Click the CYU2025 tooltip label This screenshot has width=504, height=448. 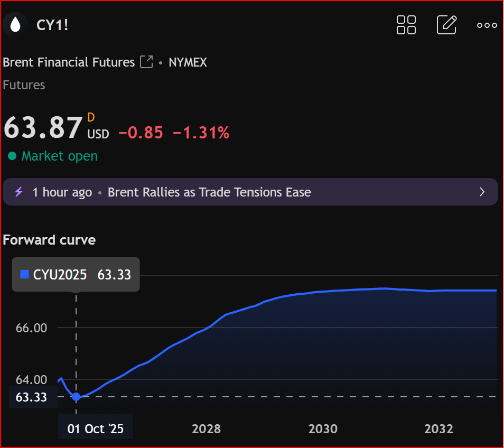click(x=60, y=275)
